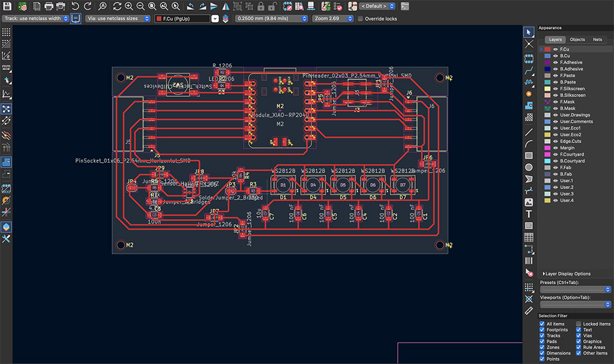Open the Presets (Ctrl+Tab) dropdown

(x=575, y=289)
